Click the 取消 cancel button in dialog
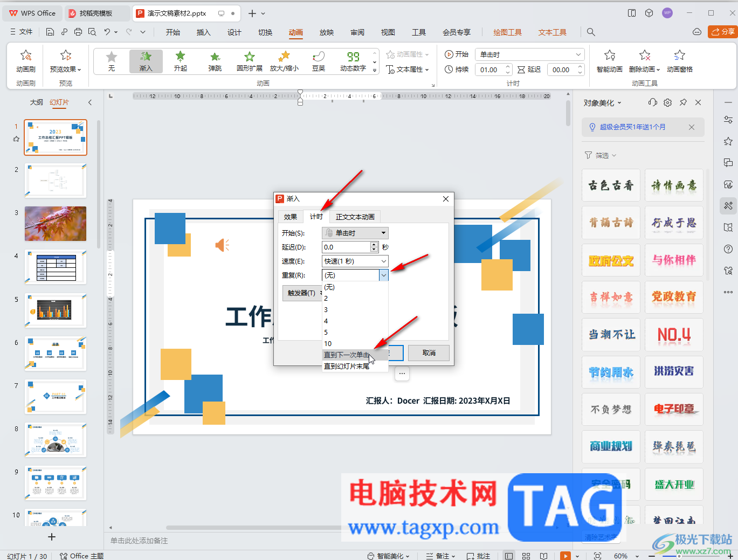Screen dimensions: 738x560 click(429, 353)
